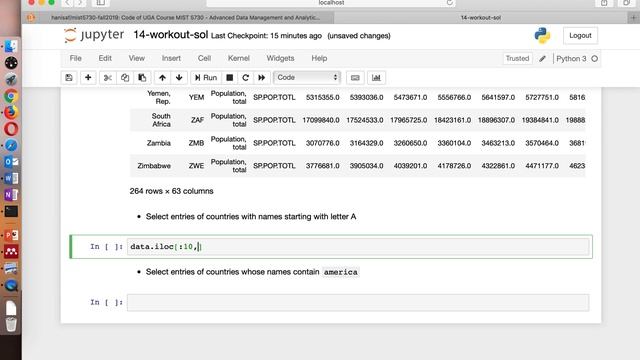Open the View menu
Viewport: 640px width, 360px height.
click(137, 58)
